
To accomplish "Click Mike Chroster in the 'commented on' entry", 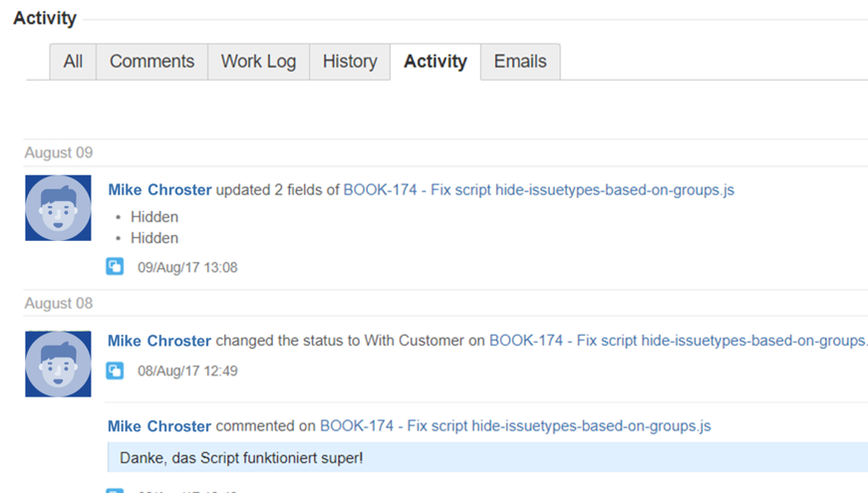I will [x=159, y=426].
